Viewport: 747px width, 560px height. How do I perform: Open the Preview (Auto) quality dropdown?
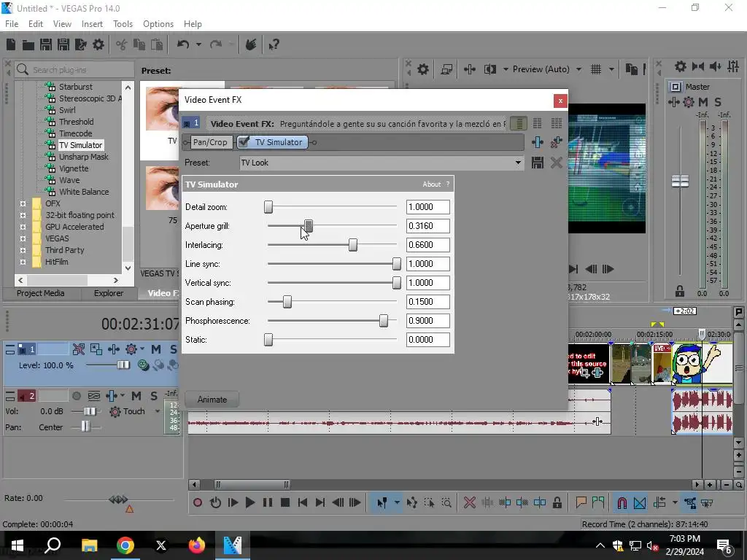pos(578,69)
